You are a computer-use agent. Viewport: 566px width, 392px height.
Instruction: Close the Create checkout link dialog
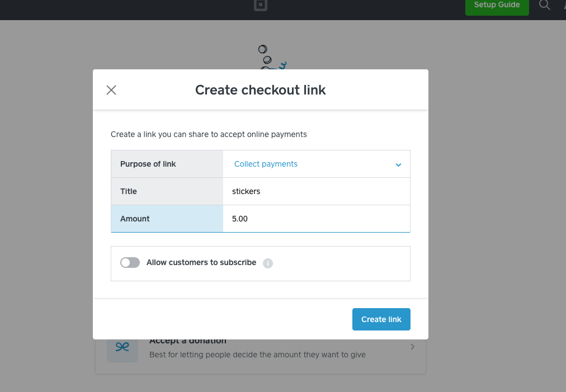point(111,90)
